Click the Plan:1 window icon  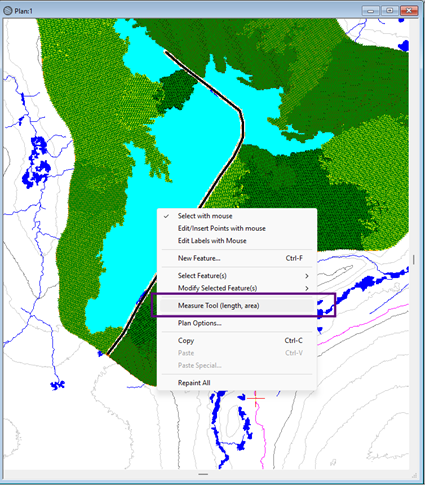click(7, 11)
